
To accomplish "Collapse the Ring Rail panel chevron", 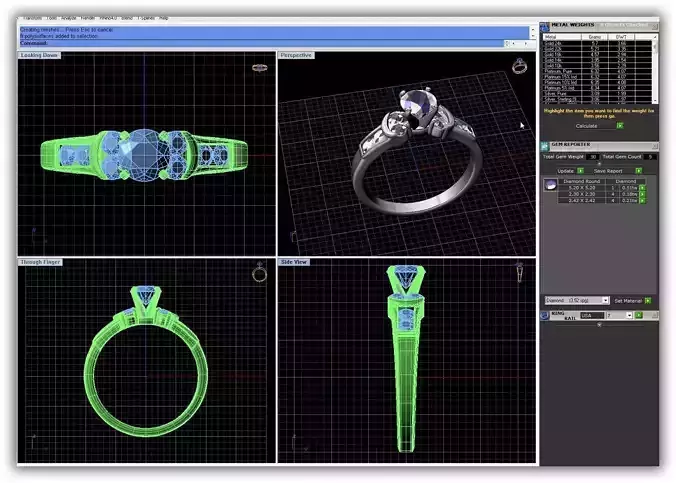I will point(599,325).
